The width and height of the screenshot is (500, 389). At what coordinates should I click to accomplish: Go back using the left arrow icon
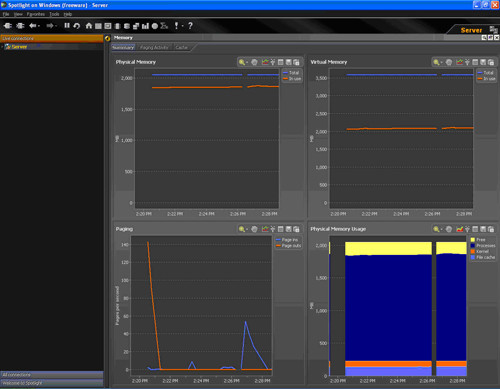(33, 26)
